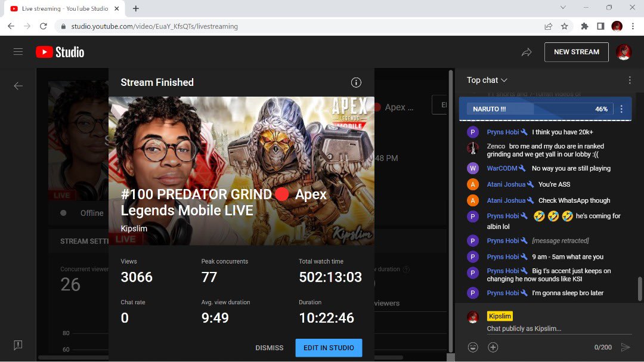The height and width of the screenshot is (362, 644).
Task: Go back using the left arrow in sidebar
Action: tap(18, 86)
